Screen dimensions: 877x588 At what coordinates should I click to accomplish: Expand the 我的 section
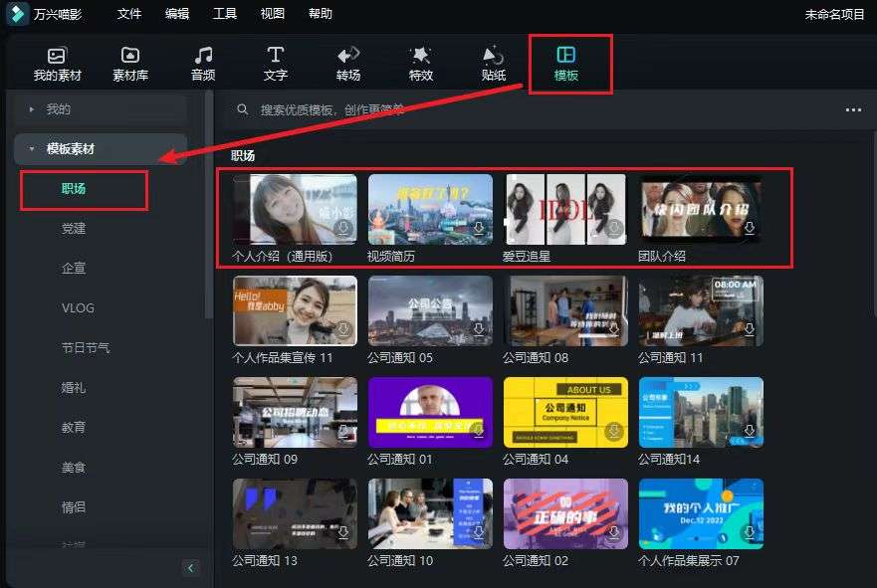coord(32,109)
